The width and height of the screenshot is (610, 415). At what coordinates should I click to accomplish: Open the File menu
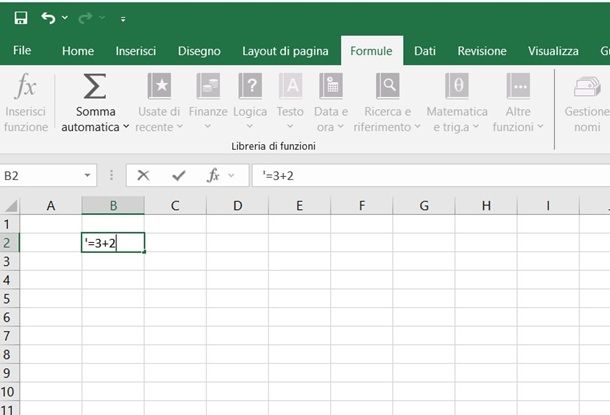click(22, 51)
